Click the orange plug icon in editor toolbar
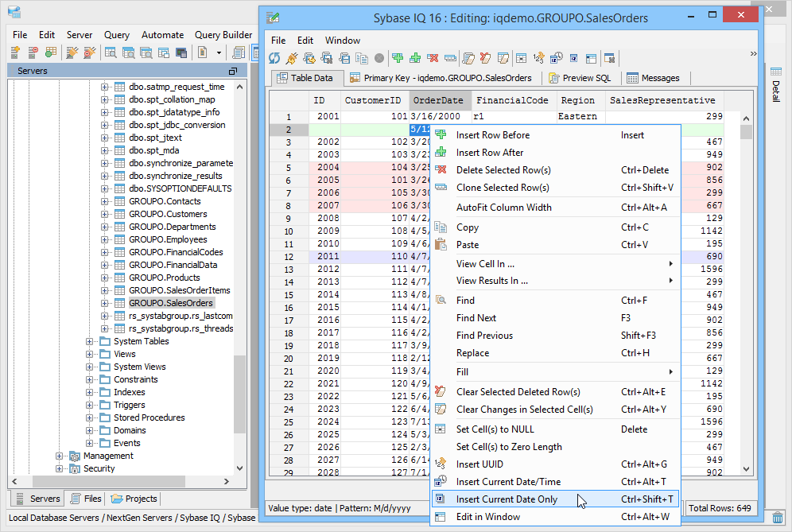Viewport: 792px width, 532px height. coord(292,58)
